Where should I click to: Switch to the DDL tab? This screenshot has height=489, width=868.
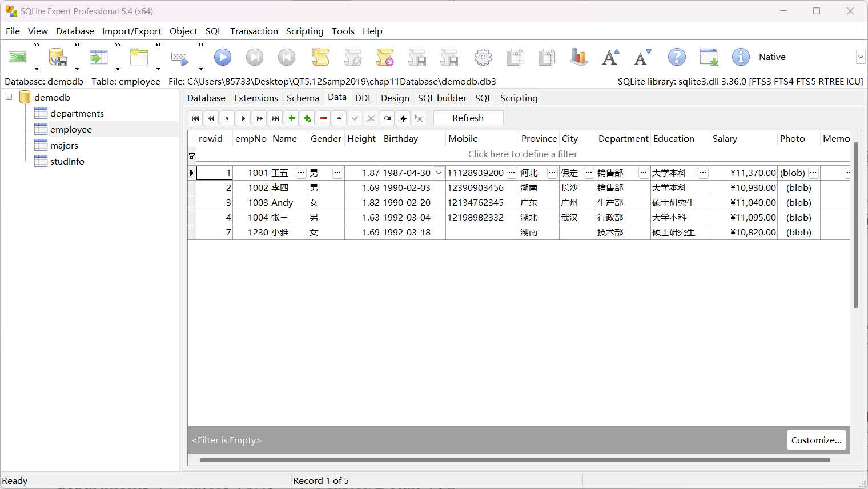click(364, 98)
